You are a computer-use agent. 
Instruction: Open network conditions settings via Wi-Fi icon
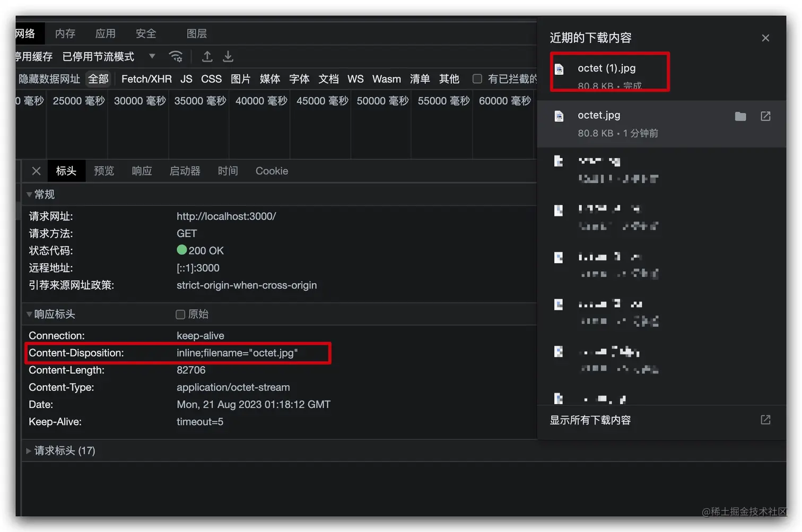pyautogui.click(x=176, y=56)
